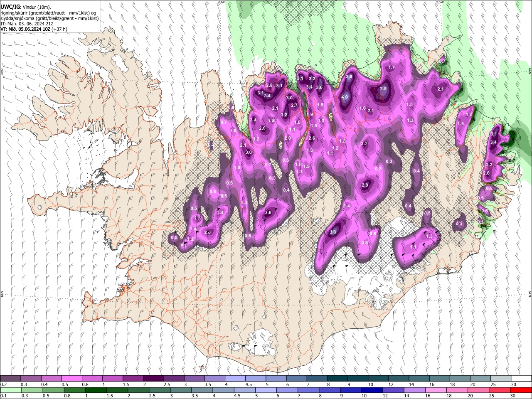The width and height of the screenshot is (532, 399).
Task: Select the violet swatch labeled 12 in bottom legend row
Action: pyautogui.click(x=394, y=390)
